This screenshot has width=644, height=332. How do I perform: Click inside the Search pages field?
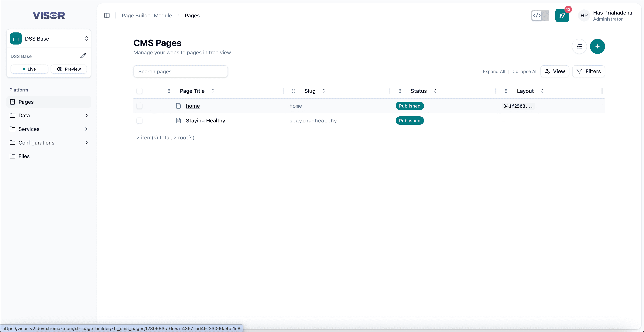tap(180, 71)
